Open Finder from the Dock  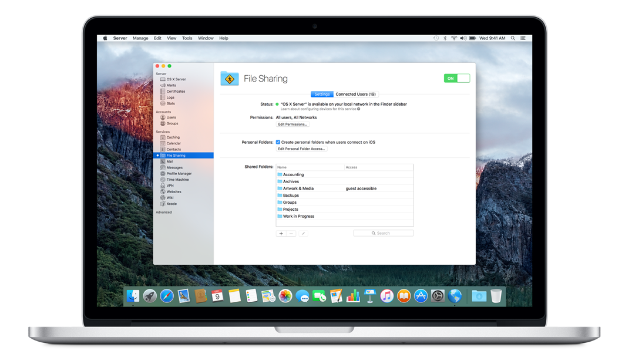133,296
